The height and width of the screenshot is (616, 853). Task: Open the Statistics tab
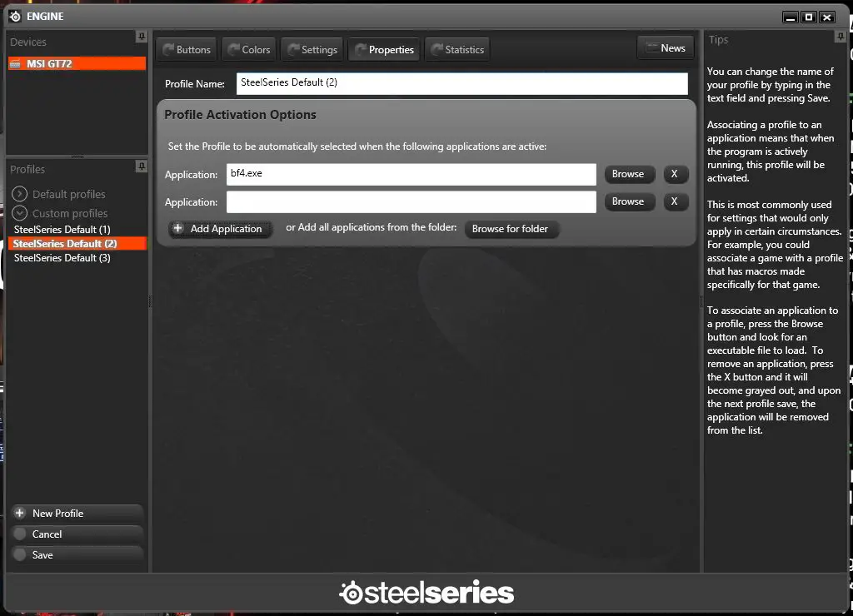(x=457, y=49)
